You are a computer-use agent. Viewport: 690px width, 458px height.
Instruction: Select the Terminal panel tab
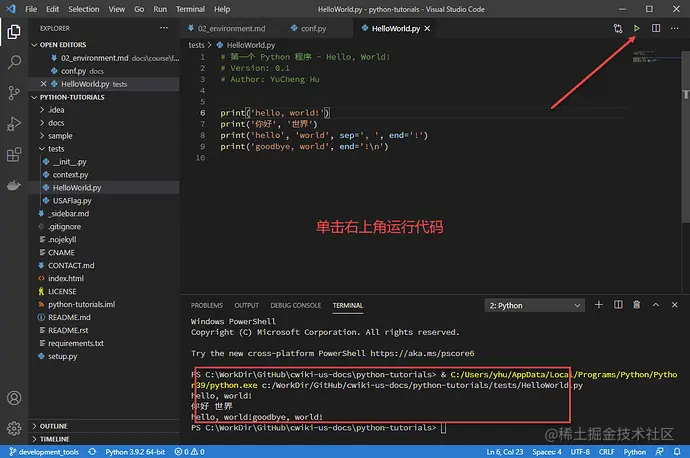pos(348,305)
